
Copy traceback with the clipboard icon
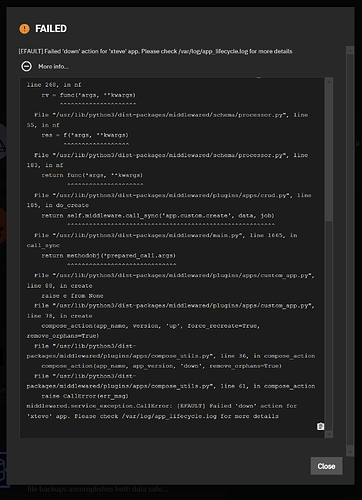pyautogui.click(x=320, y=426)
